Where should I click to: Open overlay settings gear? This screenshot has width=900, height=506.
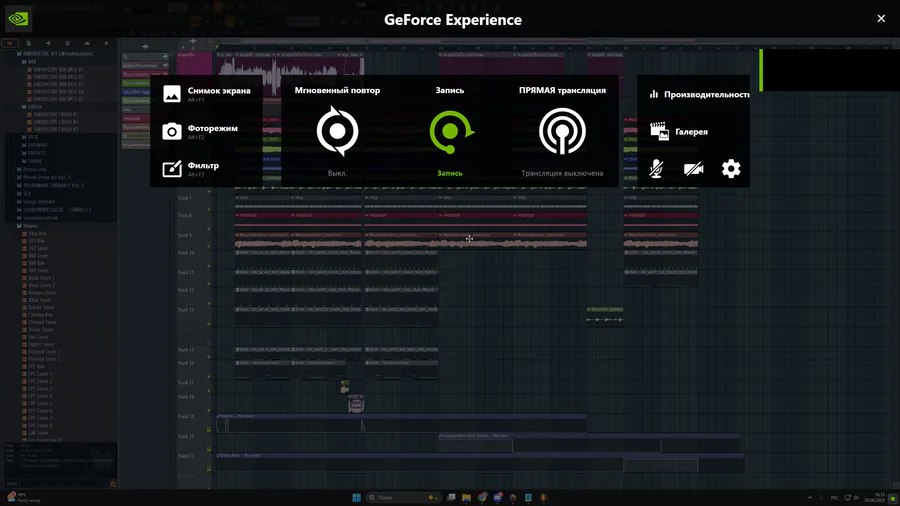click(x=731, y=169)
